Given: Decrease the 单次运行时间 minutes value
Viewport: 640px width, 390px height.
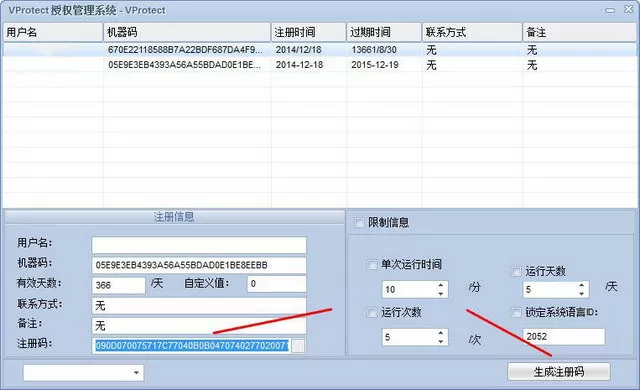Looking at the screenshot, I should pos(440,294).
